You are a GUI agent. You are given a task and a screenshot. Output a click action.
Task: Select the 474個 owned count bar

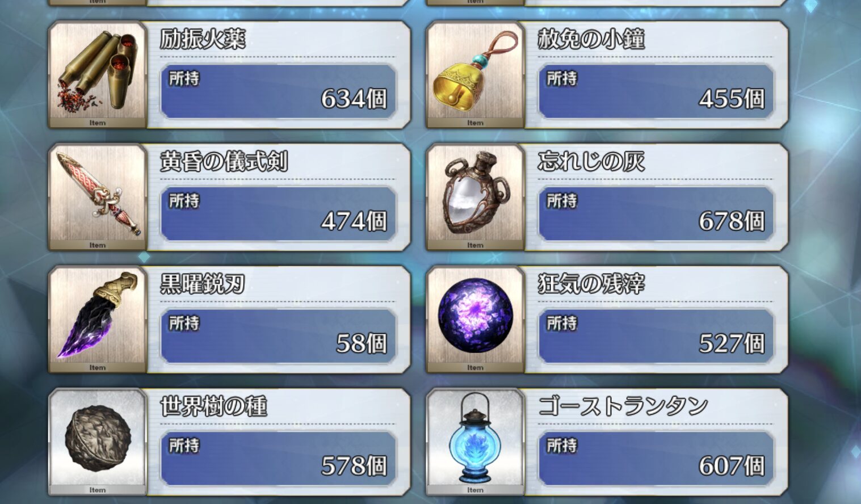(x=278, y=213)
